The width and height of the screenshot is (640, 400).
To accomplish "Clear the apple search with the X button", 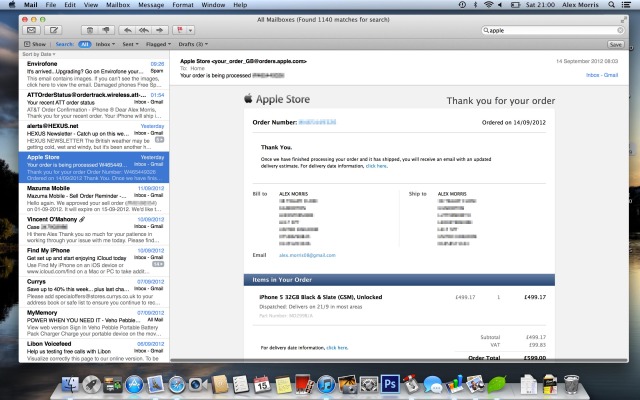I will click(620, 30).
